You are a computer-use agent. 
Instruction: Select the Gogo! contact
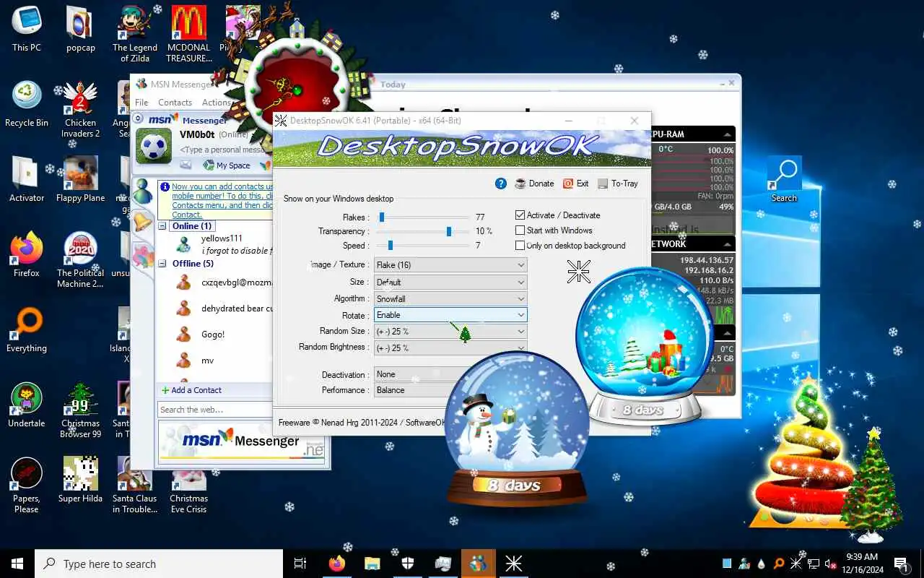pyautogui.click(x=213, y=335)
